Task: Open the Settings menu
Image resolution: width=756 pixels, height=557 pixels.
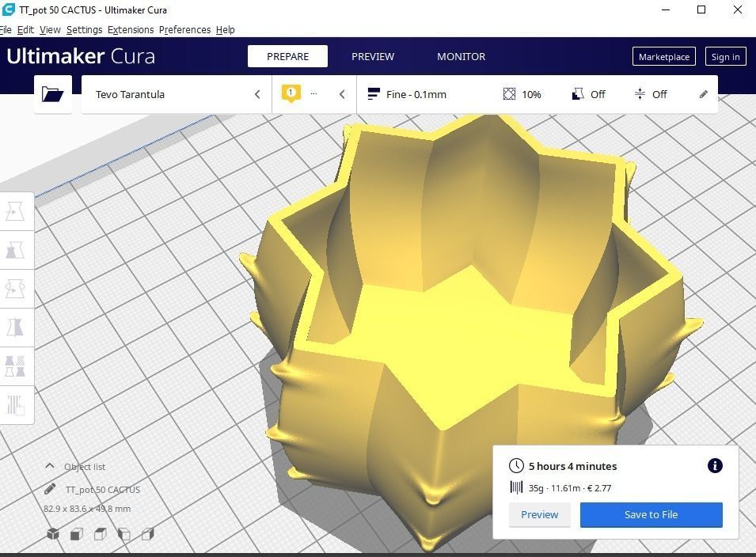Action: tap(85, 30)
